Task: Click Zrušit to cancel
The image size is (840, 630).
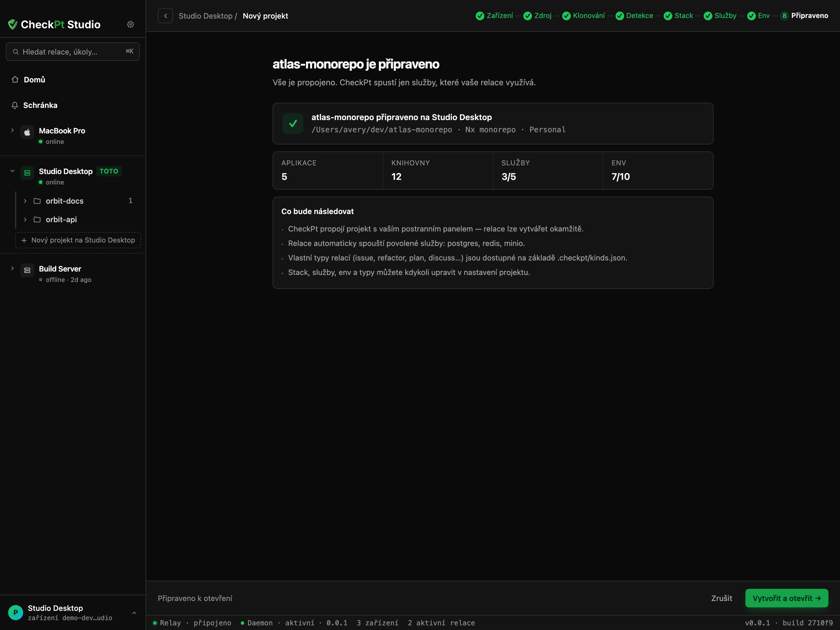Action: click(x=722, y=598)
